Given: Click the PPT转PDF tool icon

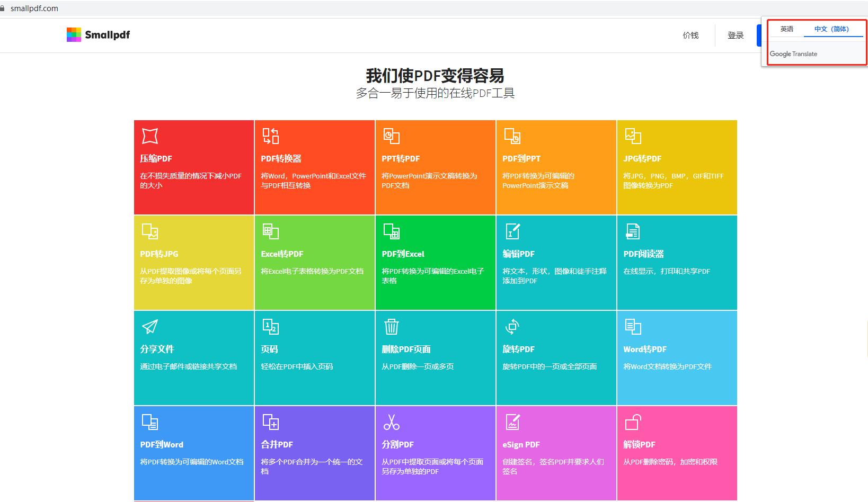Looking at the screenshot, I should [x=392, y=136].
